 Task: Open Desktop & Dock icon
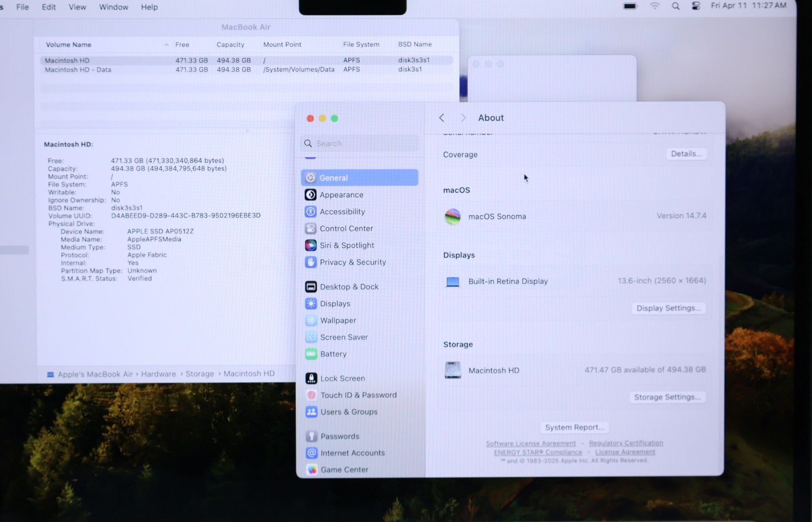point(311,286)
